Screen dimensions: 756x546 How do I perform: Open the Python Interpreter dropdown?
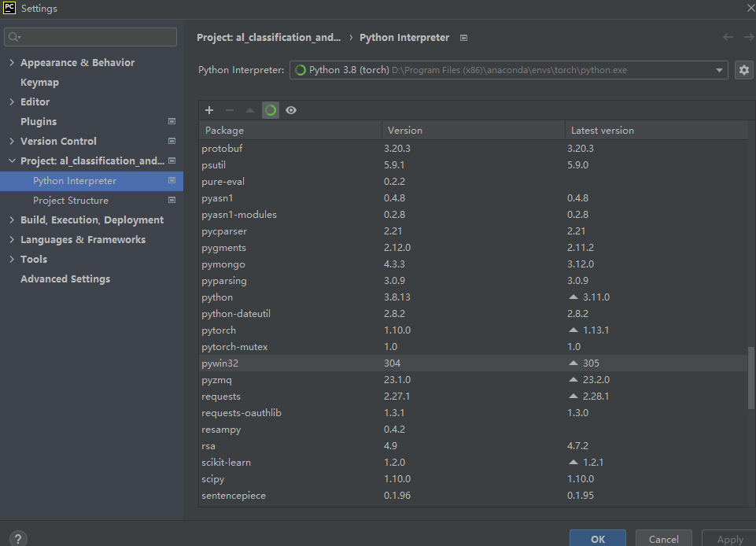719,70
